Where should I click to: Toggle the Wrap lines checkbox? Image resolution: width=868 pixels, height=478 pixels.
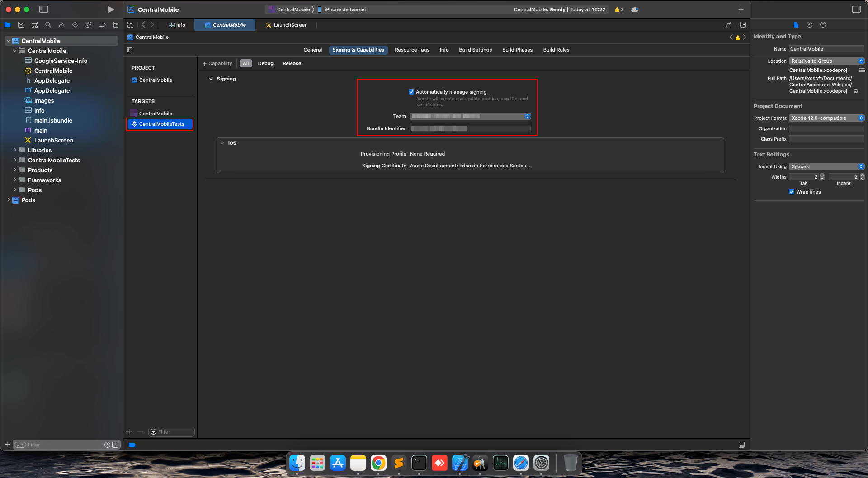pyautogui.click(x=792, y=192)
